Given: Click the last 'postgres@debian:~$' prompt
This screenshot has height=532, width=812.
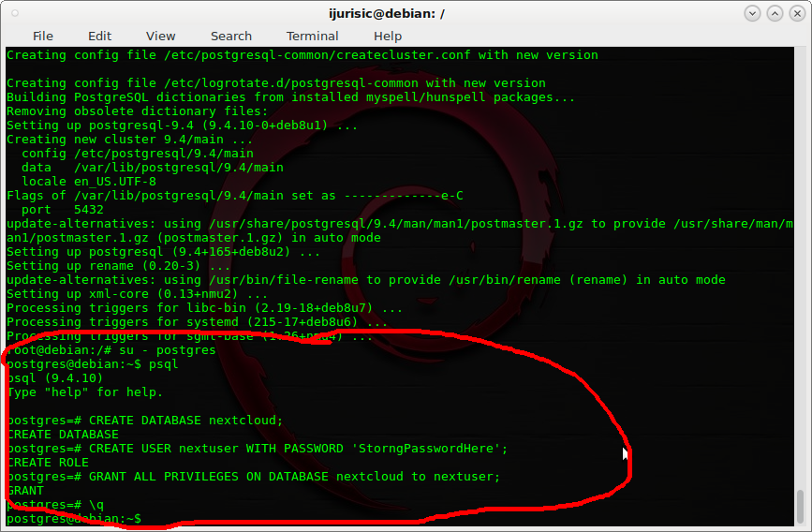Looking at the screenshot, I should pos(74,518).
